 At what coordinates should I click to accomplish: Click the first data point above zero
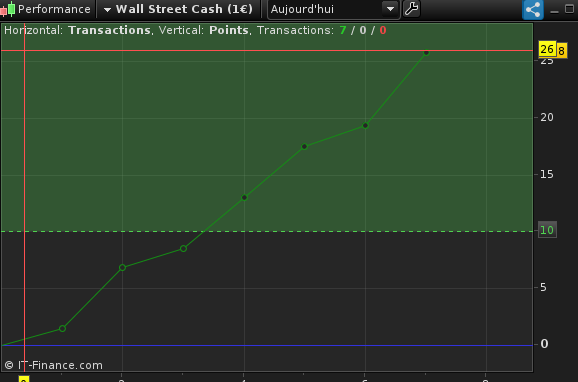62,329
